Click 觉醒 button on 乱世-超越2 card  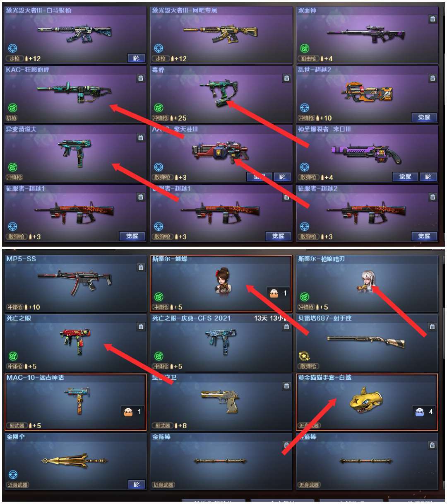[x=424, y=118]
